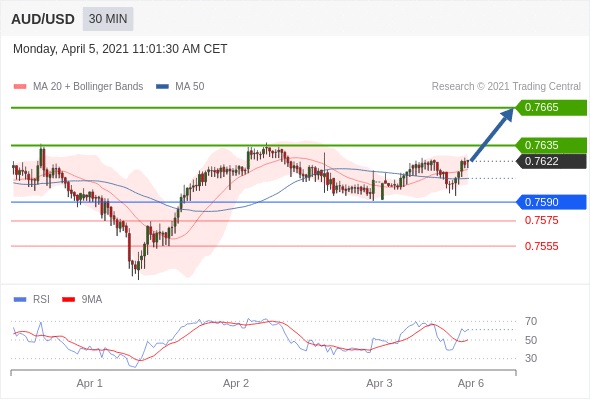Click the RSI 70 level label
Viewport: 590px width, 400px height.
(x=531, y=321)
